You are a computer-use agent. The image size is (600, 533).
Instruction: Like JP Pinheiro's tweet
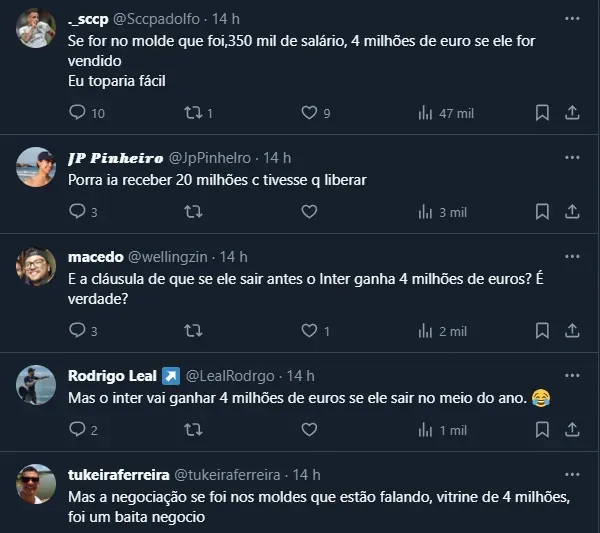(x=309, y=211)
